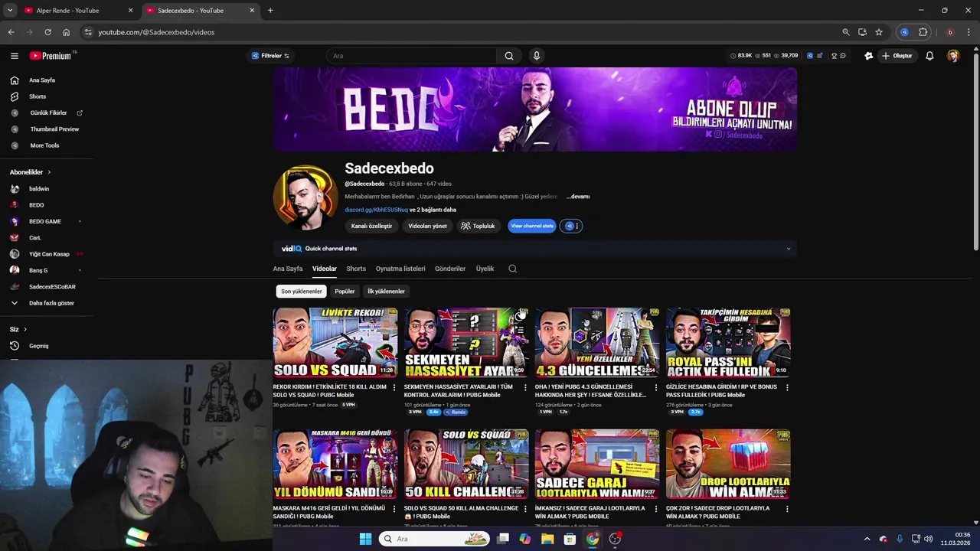The height and width of the screenshot is (551, 980).
Task: Expand Abonelikler section
Action: pos(31,172)
